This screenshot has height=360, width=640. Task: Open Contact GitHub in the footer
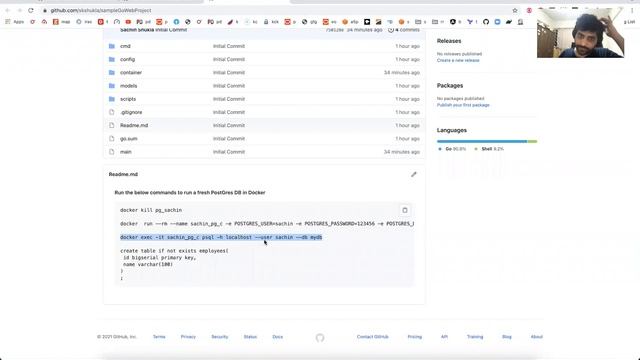pos(373,337)
